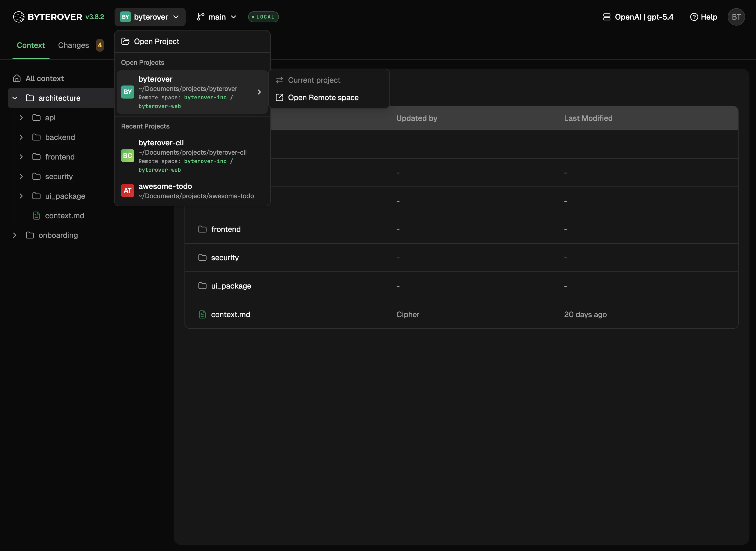The image size is (756, 551).
Task: Expand the api folder in sidebar
Action: coord(21,117)
